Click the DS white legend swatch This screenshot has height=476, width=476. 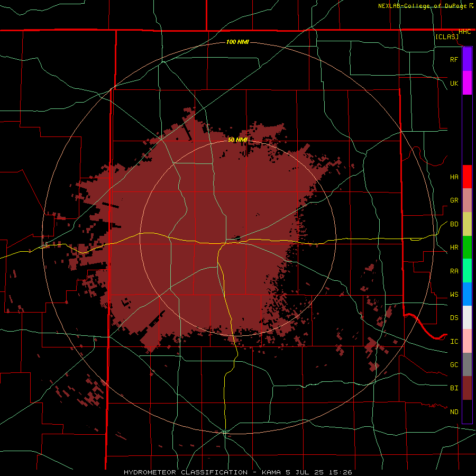click(467, 317)
